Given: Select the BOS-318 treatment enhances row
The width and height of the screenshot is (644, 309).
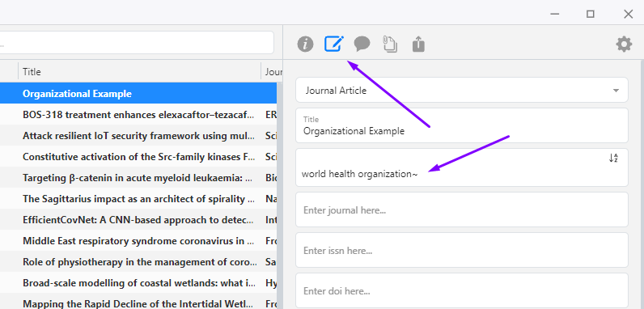Looking at the screenshot, I should (x=138, y=115).
